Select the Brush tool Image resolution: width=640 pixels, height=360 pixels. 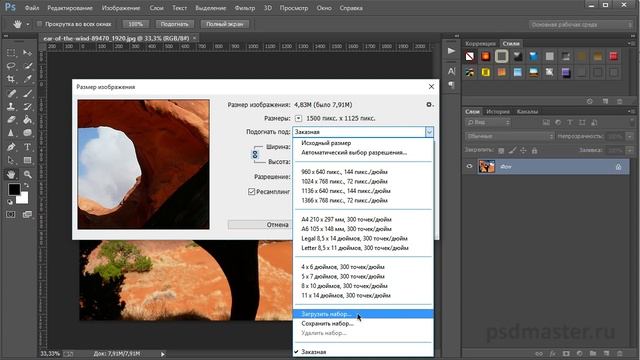pos(27,93)
